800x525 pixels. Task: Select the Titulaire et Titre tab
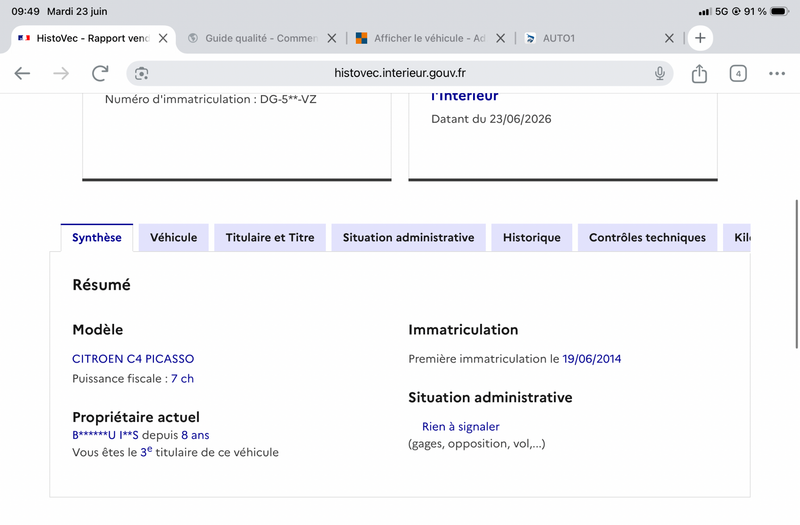270,237
